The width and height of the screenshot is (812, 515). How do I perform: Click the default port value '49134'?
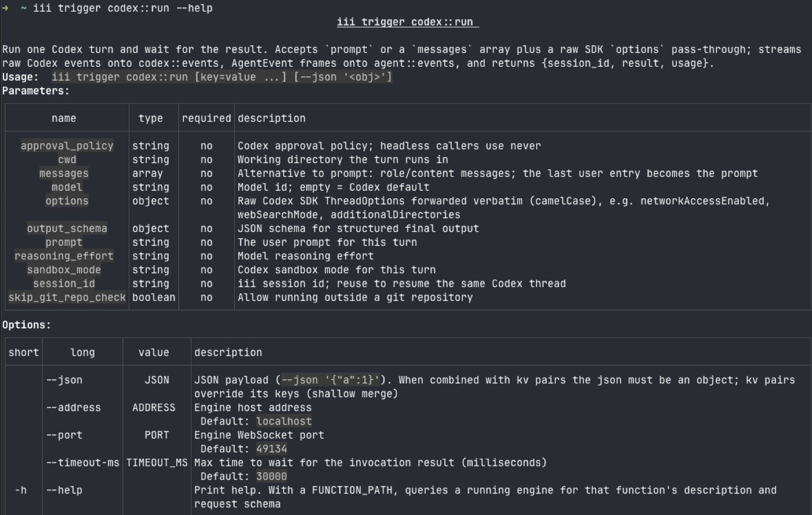271,449
